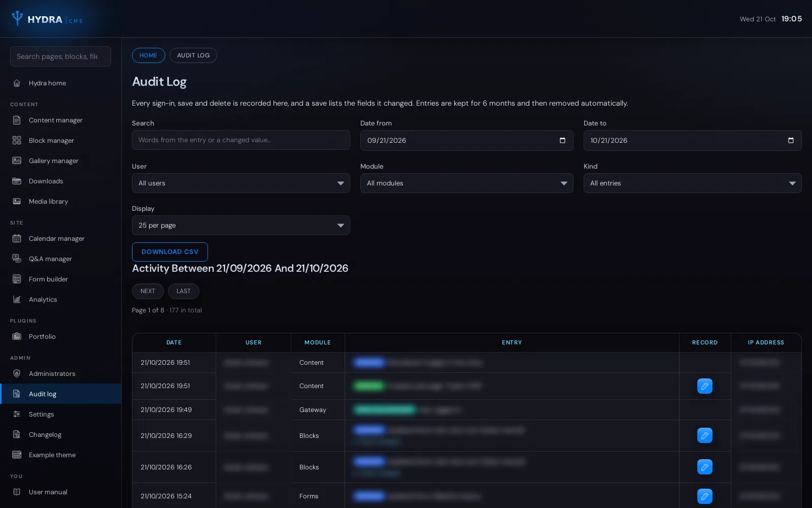Screen dimensions: 812x508
Task: Expand the Kind entries dropdown
Action: pos(693,183)
